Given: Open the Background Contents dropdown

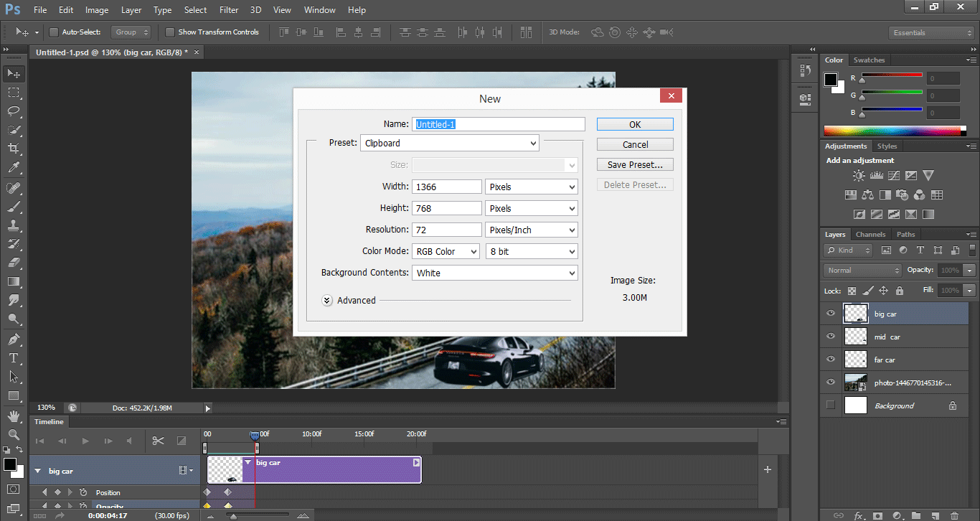Looking at the screenshot, I should (494, 273).
